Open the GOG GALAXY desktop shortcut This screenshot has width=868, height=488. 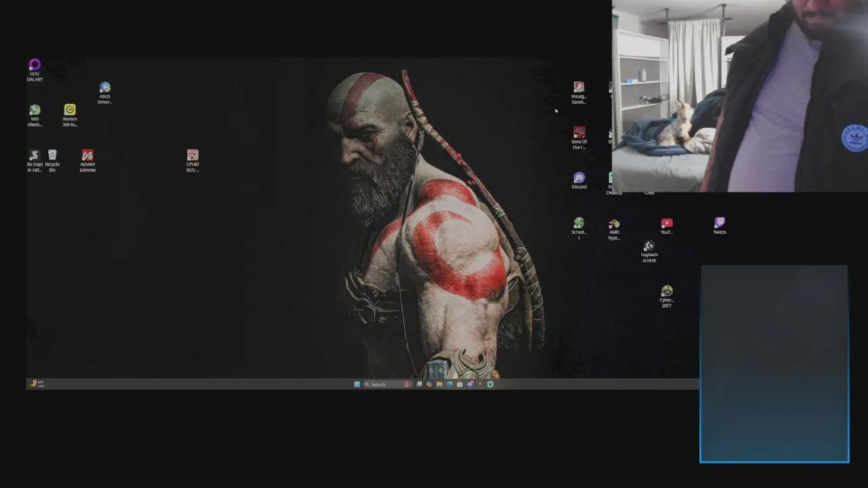click(x=35, y=70)
